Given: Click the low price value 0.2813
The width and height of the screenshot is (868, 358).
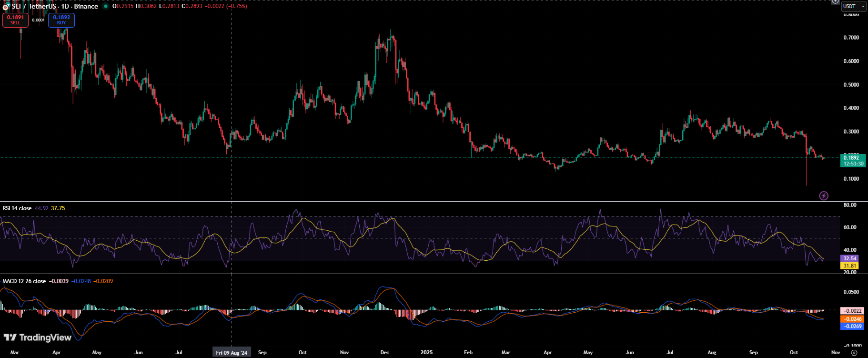Looking at the screenshot, I should 171,6.
